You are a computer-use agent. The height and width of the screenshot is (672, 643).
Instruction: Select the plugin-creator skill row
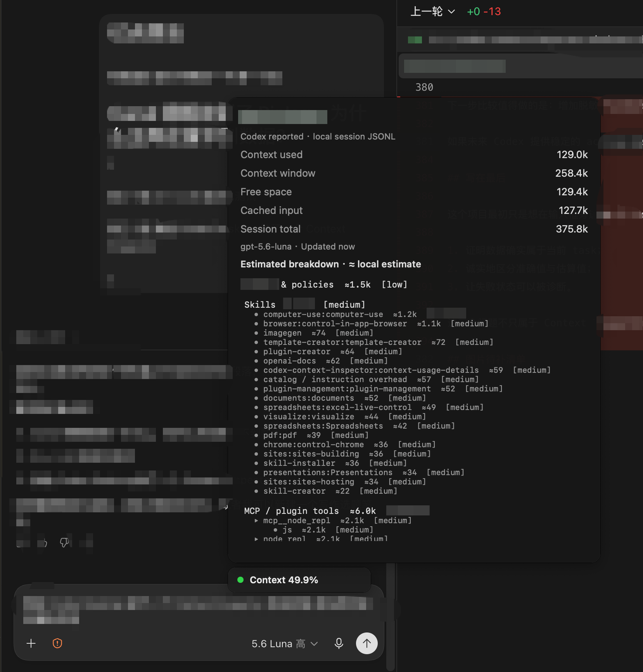(328, 352)
